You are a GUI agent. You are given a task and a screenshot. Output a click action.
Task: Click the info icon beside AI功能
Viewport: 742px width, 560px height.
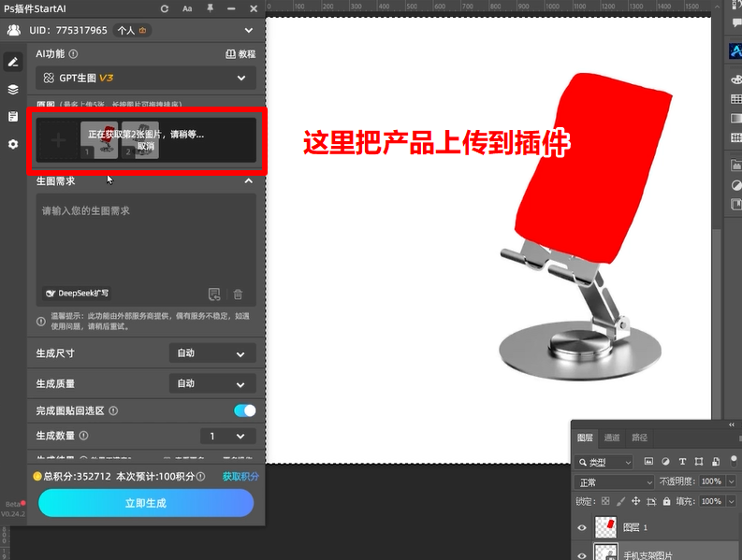(73, 54)
